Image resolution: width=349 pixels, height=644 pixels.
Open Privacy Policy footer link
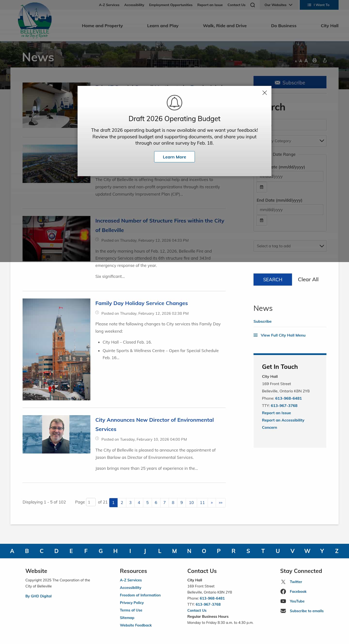click(132, 603)
